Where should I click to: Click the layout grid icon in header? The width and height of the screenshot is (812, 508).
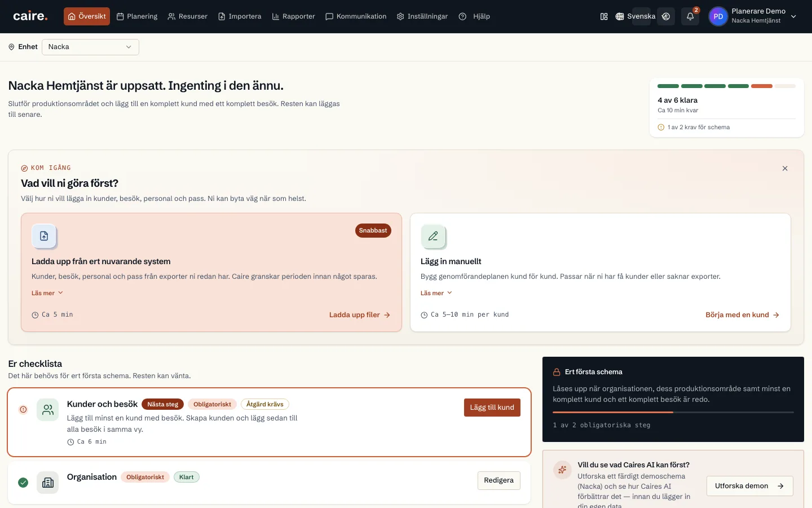click(x=604, y=16)
